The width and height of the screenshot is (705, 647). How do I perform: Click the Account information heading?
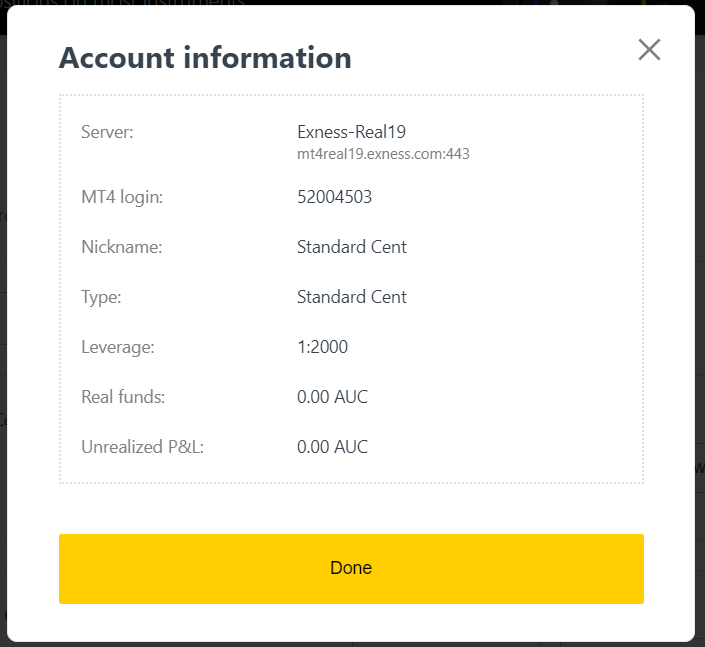pos(205,58)
